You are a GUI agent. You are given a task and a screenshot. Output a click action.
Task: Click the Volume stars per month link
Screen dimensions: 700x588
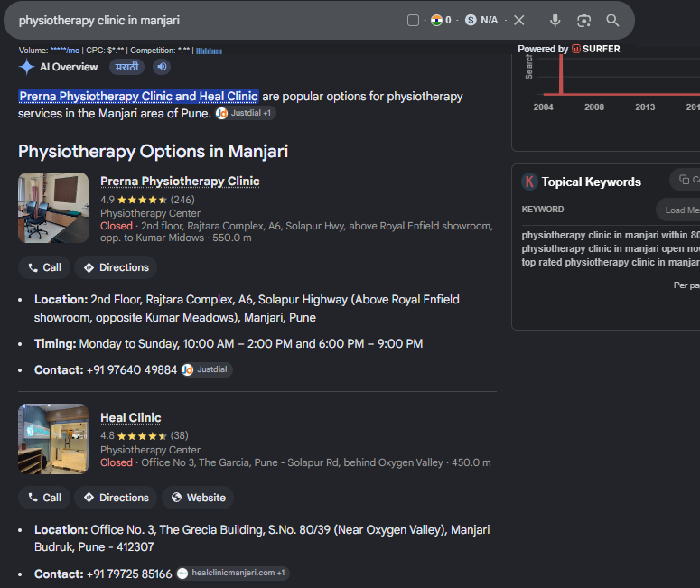65,51
